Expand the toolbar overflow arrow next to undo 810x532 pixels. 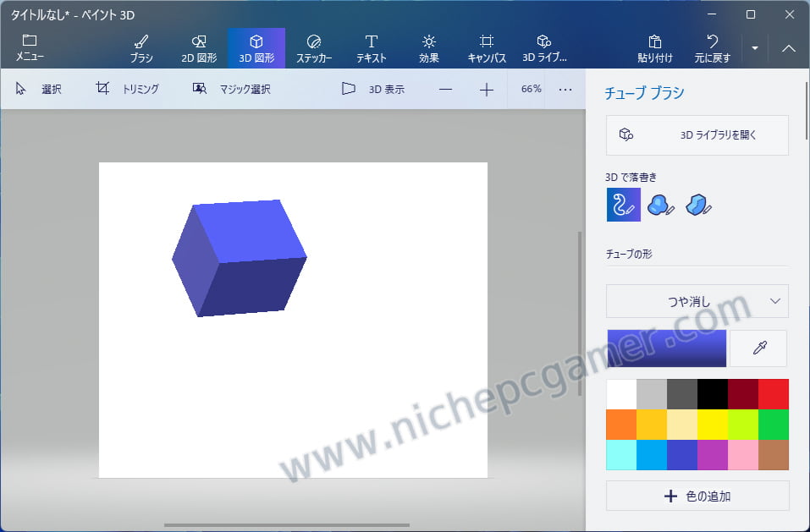pyautogui.click(x=755, y=48)
